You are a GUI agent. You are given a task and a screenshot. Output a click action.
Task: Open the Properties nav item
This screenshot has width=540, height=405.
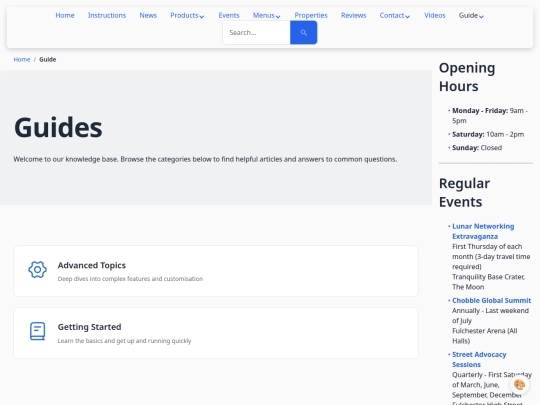[x=311, y=15]
